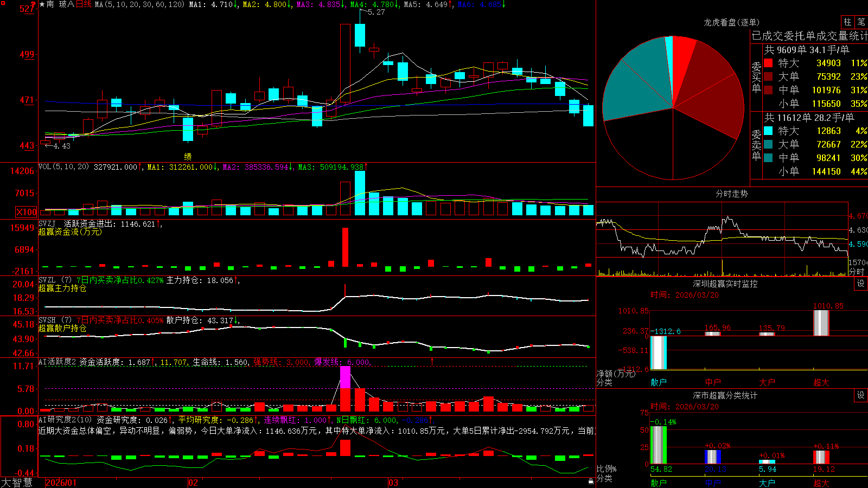
Task: Click the teal 大单 sell legend swatch
Action: pos(768,144)
